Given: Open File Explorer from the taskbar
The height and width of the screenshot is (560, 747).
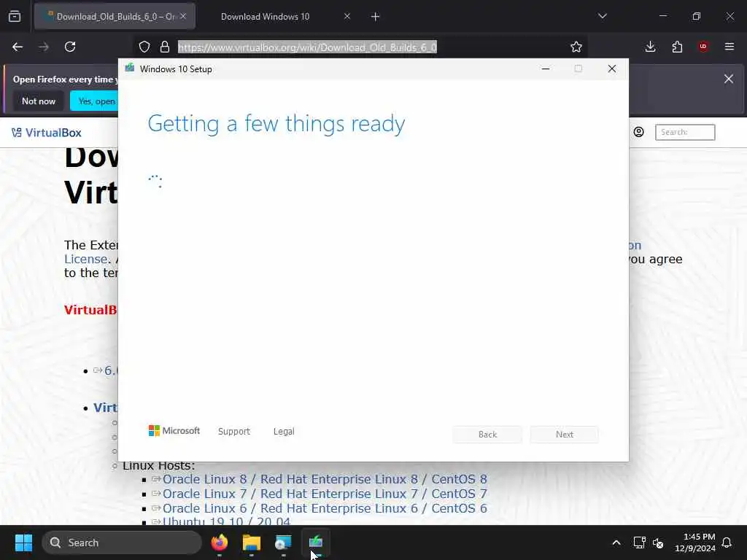Looking at the screenshot, I should 252,542.
